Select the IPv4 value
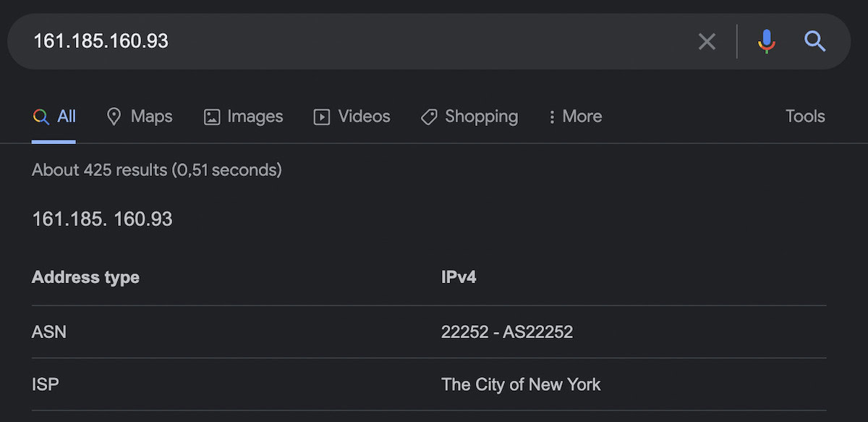This screenshot has width=868, height=422. (459, 277)
